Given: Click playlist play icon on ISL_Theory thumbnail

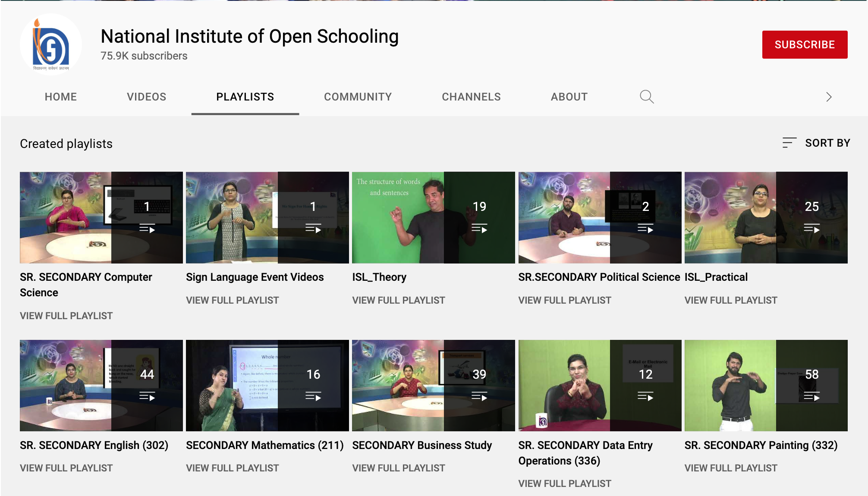Looking at the screenshot, I should (479, 229).
